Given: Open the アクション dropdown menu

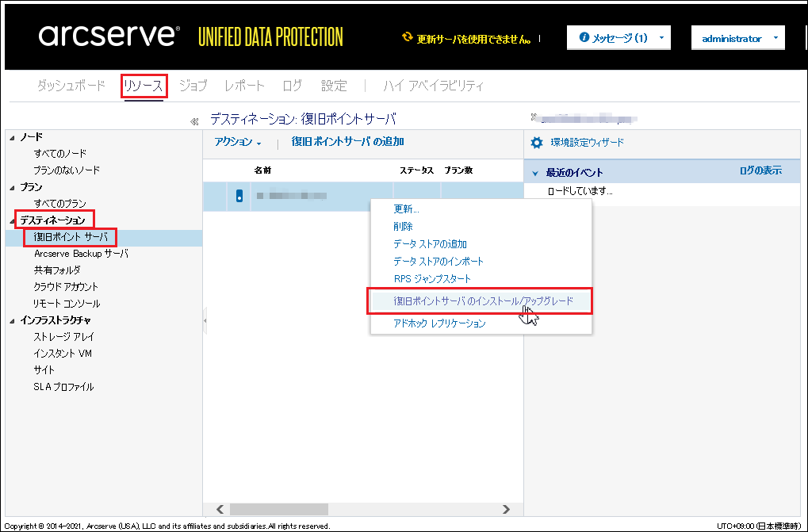Looking at the screenshot, I should [x=238, y=142].
